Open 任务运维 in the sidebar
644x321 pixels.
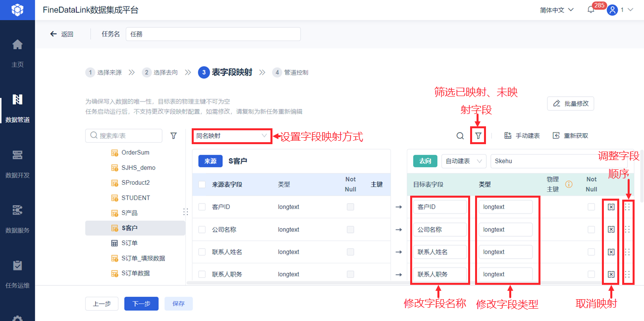click(17, 273)
